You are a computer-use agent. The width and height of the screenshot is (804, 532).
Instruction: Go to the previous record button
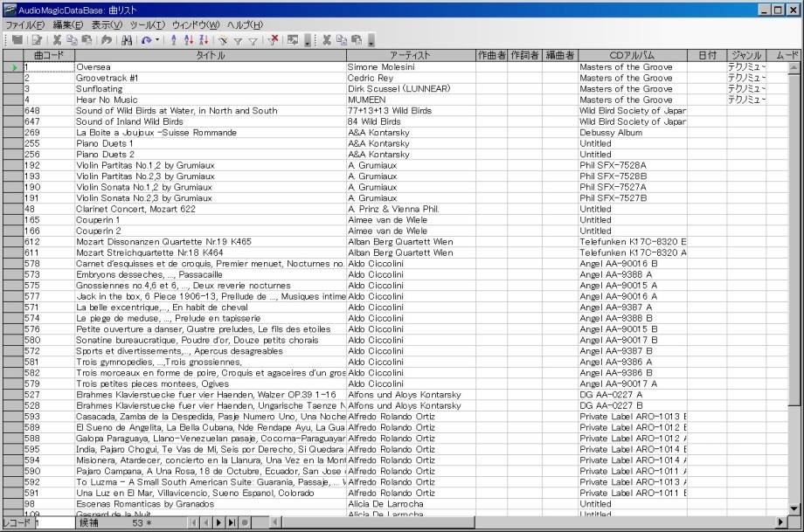[x=206, y=522]
